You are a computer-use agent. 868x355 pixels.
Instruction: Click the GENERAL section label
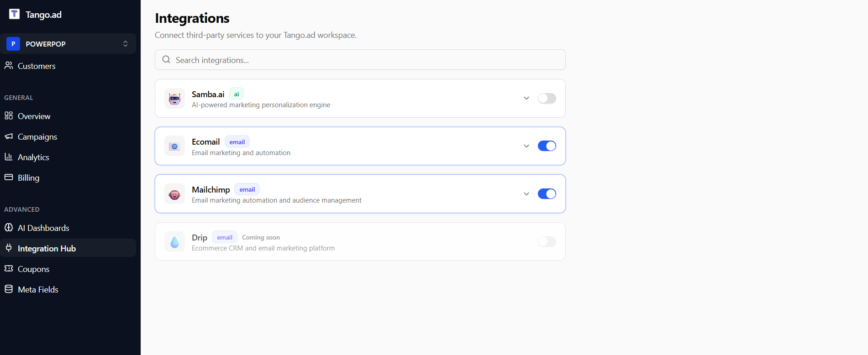(x=19, y=98)
